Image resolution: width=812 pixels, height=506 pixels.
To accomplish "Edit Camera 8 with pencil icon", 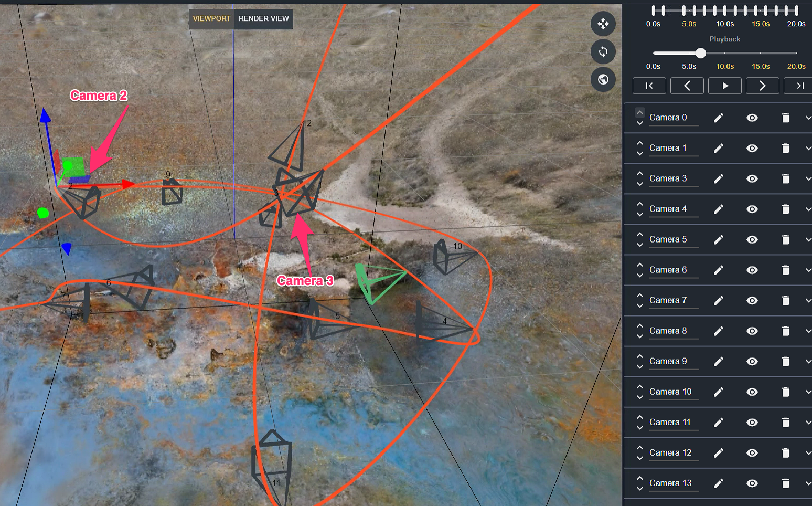I will point(719,331).
